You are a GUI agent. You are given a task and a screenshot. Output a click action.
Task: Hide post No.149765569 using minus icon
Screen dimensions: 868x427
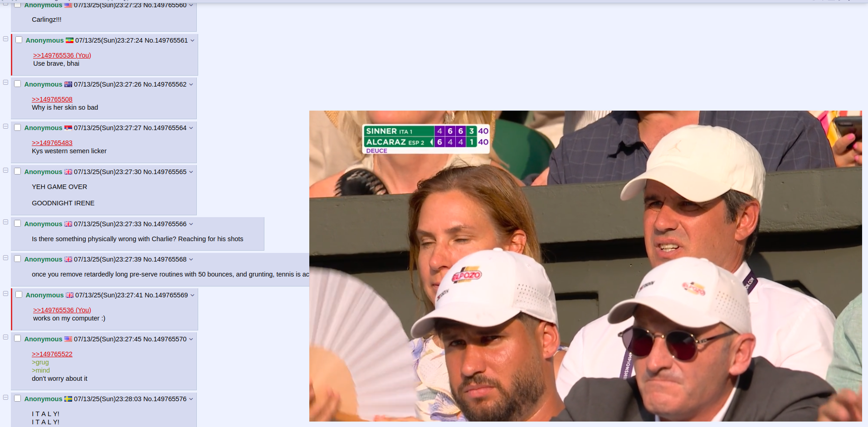click(x=5, y=294)
